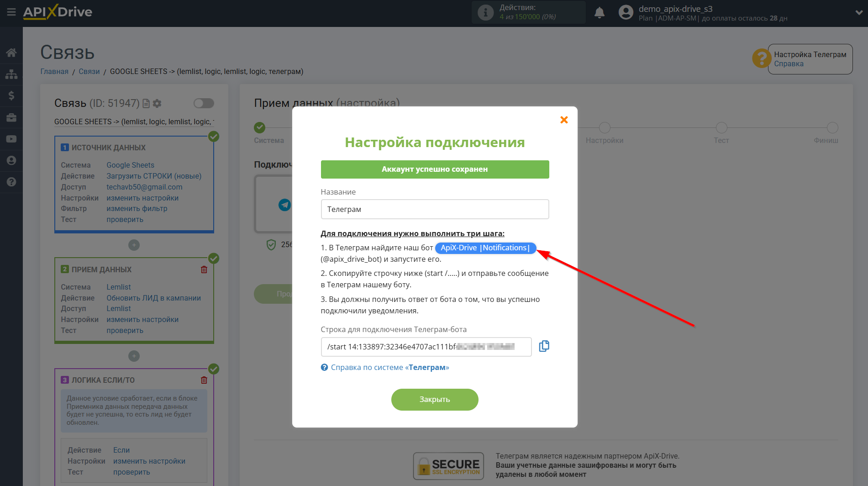Click Обновить ЛИД в кампании link
Viewport: 868px width, 486px height.
[x=153, y=298]
